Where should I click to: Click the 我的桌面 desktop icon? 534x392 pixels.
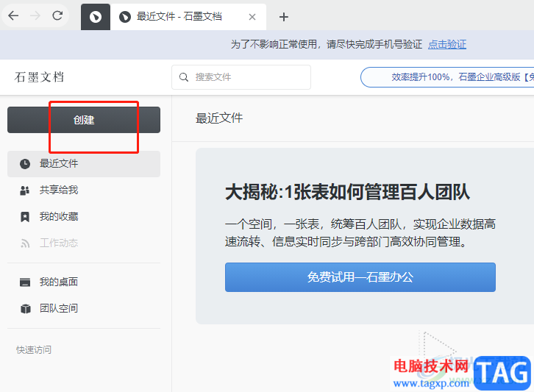[25, 282]
